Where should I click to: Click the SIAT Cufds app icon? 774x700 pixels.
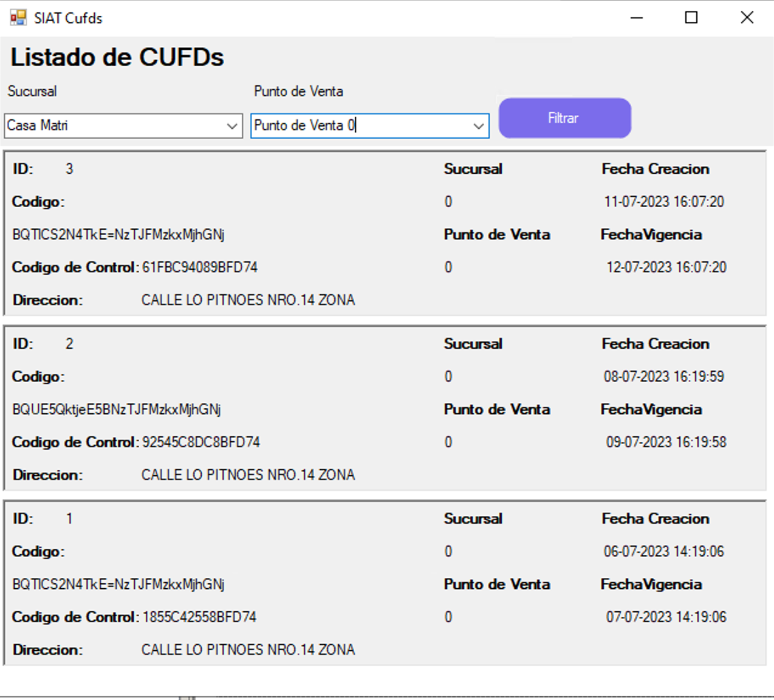18,18
